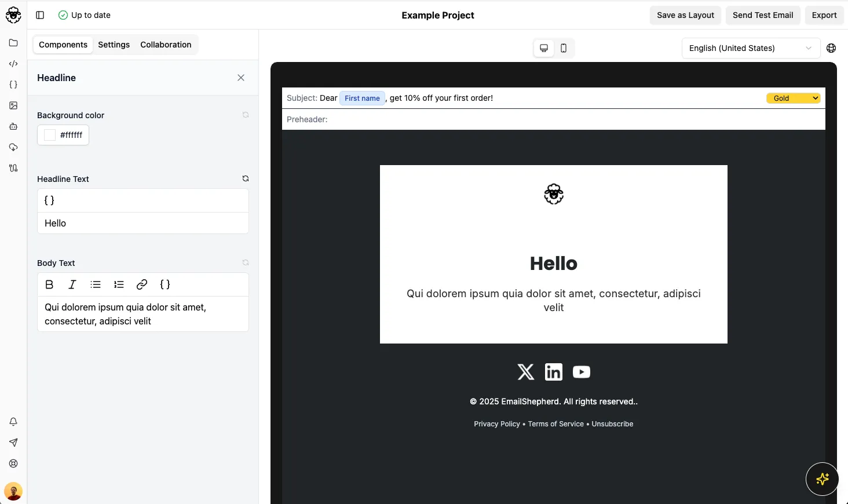Switch to mobile preview mode
This screenshot has height=504, width=848.
[564, 48]
